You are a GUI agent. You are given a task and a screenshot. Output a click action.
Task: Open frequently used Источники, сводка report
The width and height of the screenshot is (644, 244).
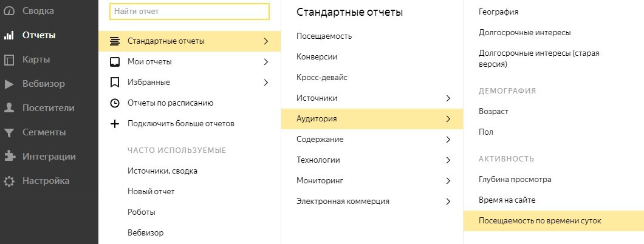(163, 171)
